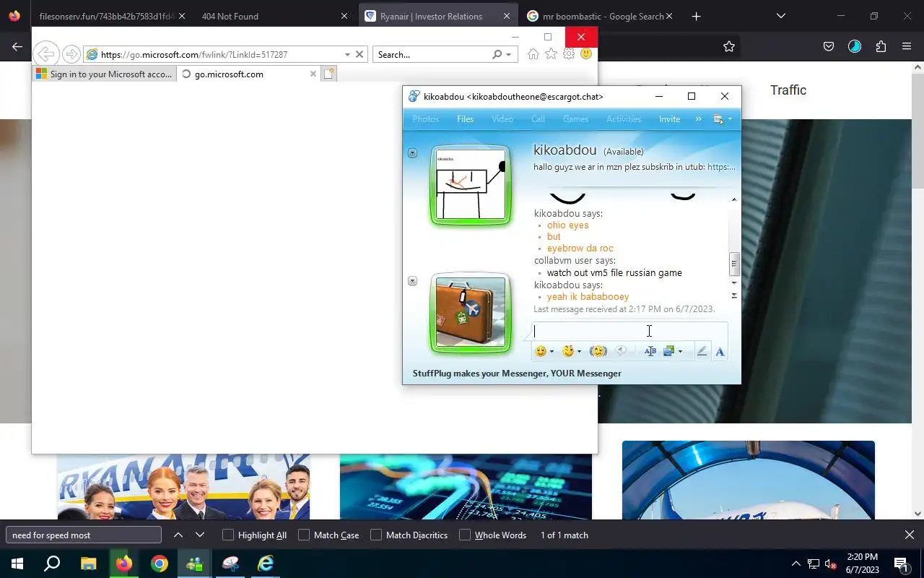This screenshot has width=924, height=578.
Task: Click the Internet Explorer forward arrow
Action: (71, 54)
